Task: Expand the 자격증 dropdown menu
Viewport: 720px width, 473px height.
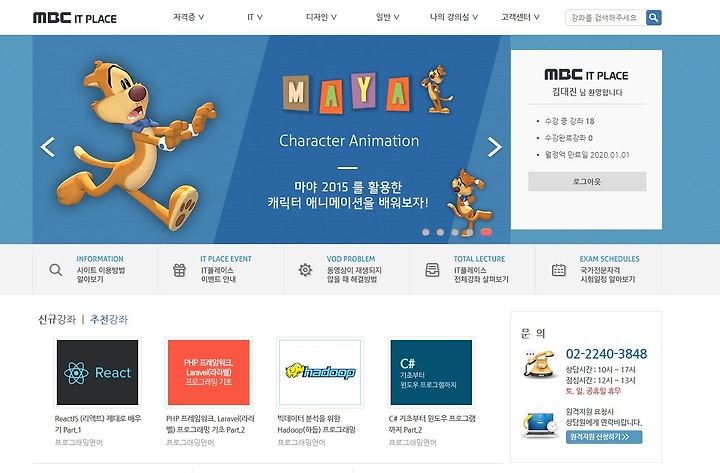Action: (x=188, y=17)
